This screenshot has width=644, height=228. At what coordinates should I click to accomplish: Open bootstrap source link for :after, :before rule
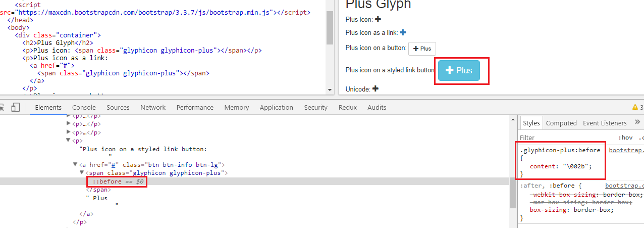point(624,186)
